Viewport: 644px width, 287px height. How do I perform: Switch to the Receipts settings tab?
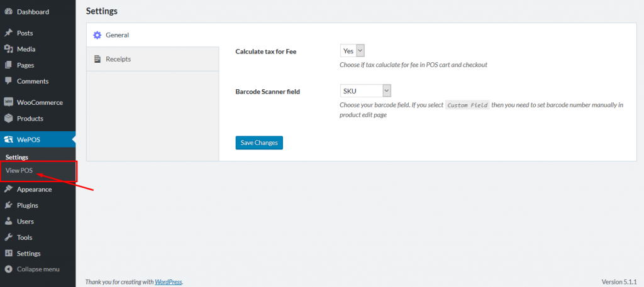(152, 59)
